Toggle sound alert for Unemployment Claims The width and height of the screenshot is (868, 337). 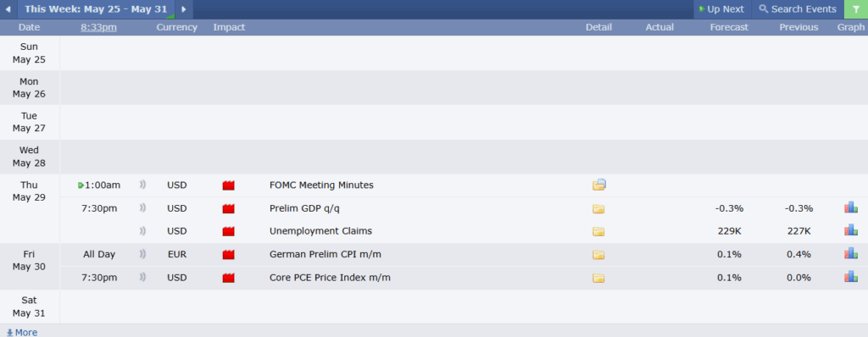point(142,231)
